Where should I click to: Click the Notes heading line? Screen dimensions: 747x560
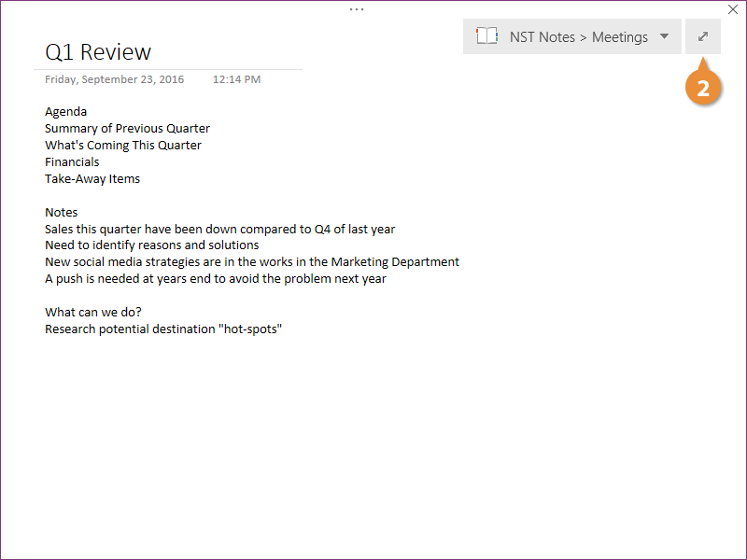tap(62, 213)
